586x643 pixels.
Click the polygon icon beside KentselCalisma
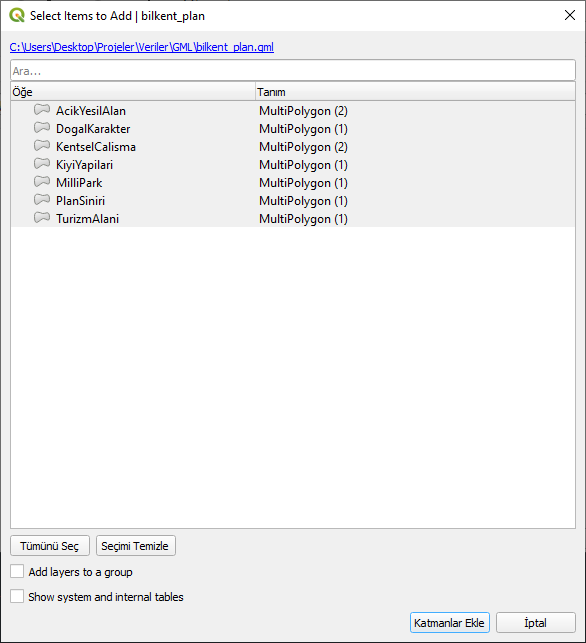[x=42, y=146]
